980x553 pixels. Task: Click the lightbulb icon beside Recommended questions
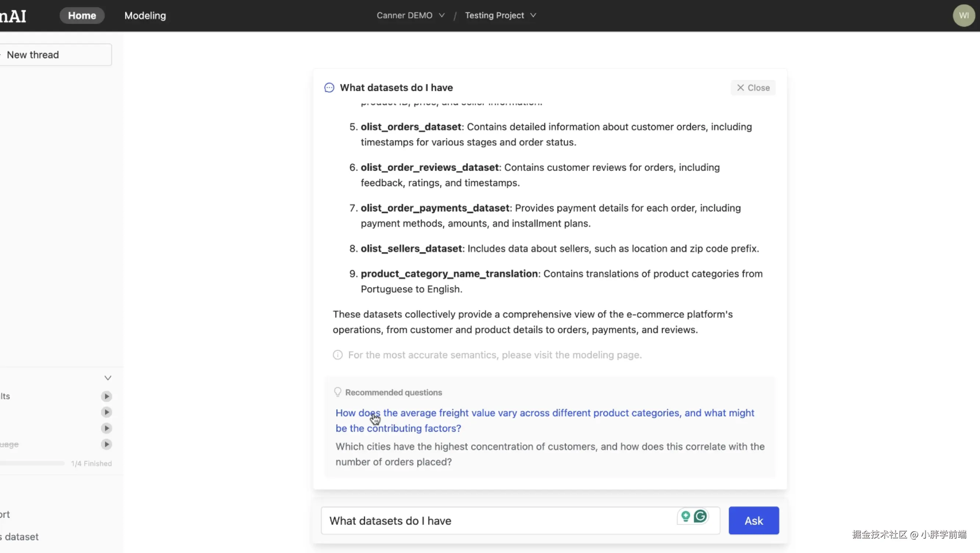coord(337,392)
